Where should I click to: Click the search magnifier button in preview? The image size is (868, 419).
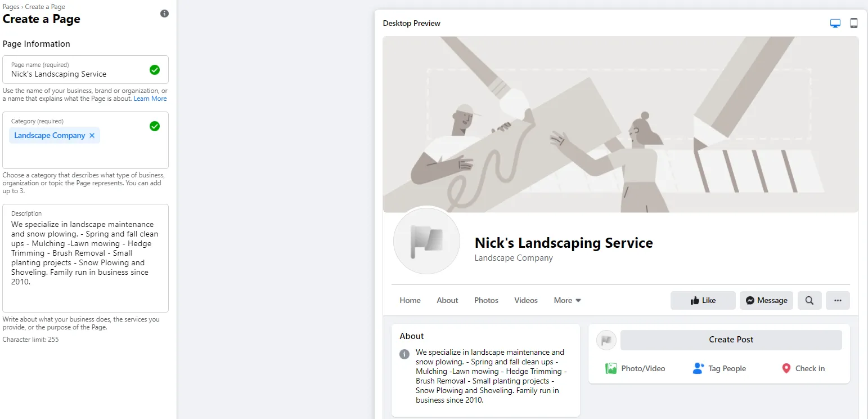809,300
